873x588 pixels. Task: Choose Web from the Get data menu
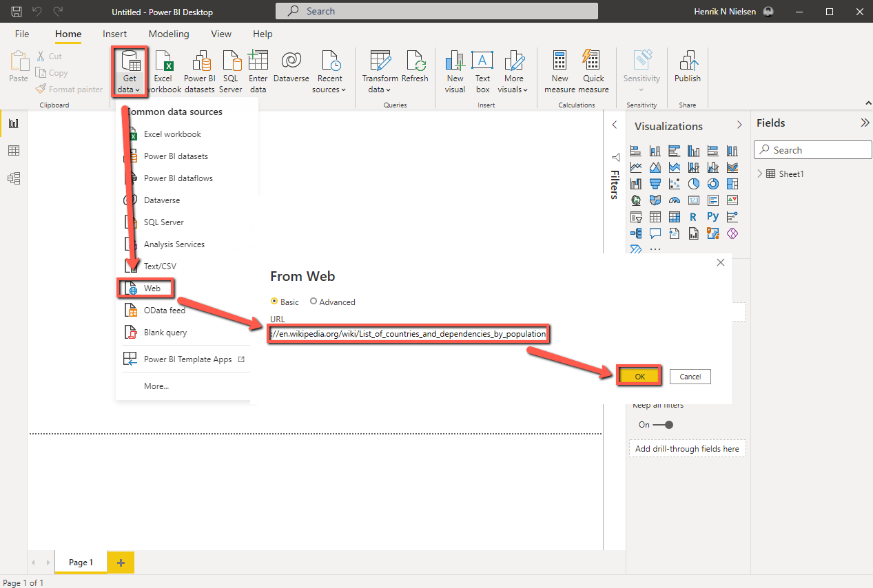145,288
